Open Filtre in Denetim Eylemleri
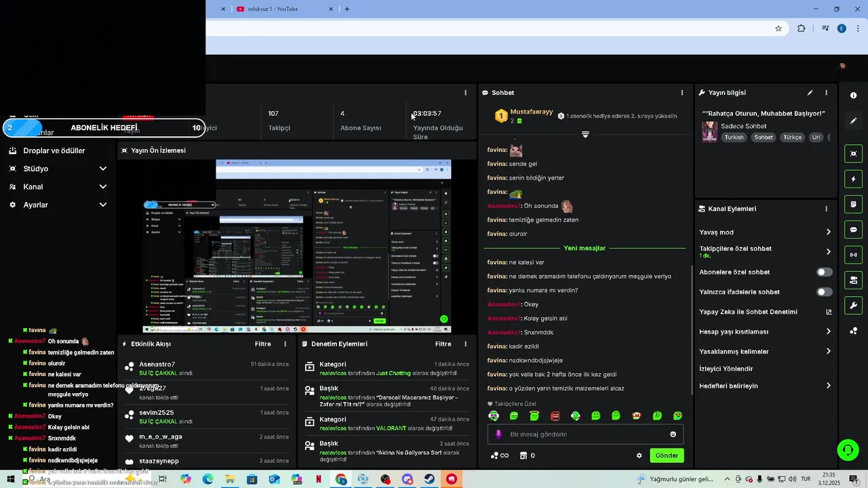This screenshot has height=488, width=868. tap(443, 344)
